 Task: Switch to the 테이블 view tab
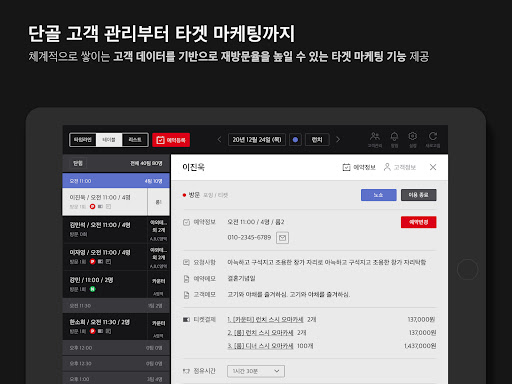click(109, 140)
